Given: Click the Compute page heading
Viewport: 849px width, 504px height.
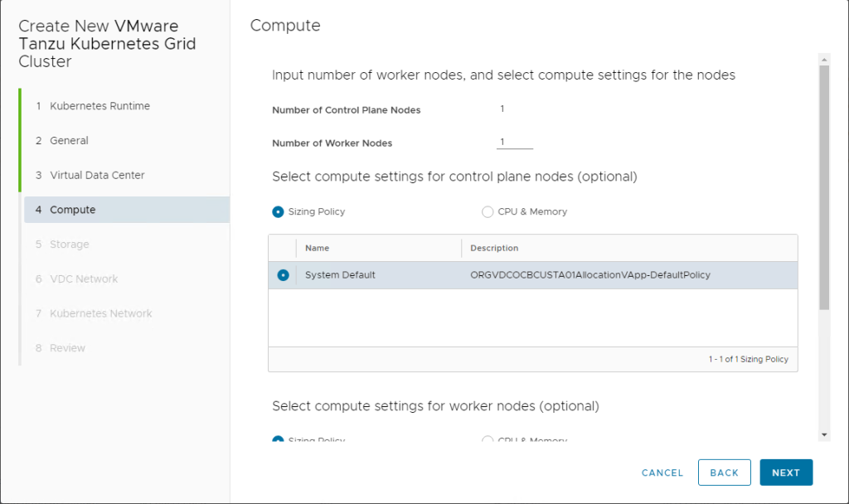Looking at the screenshot, I should 285,26.
